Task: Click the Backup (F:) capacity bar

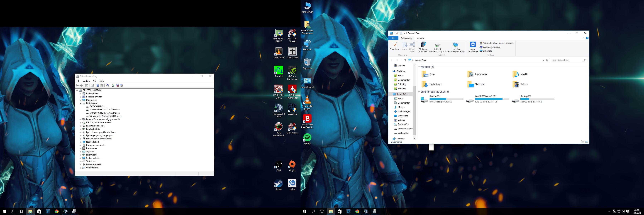Action: [x=537, y=99]
